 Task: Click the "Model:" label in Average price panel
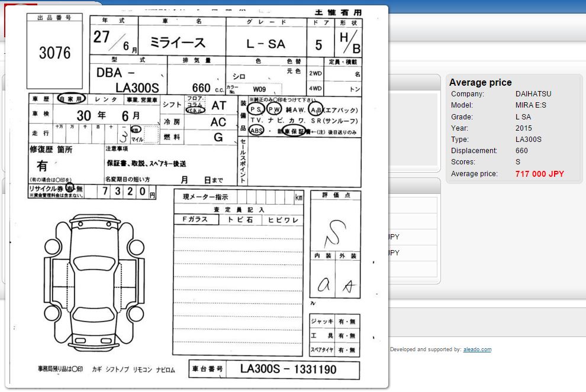point(462,105)
